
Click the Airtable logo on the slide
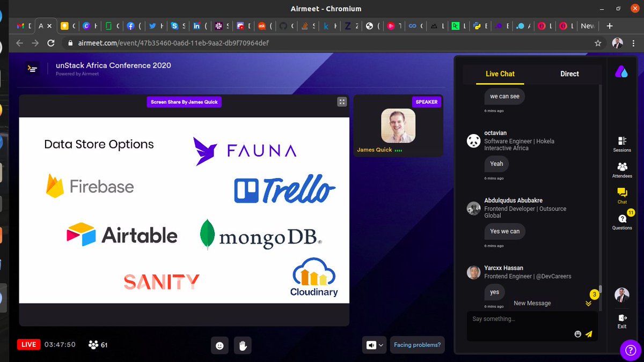(x=122, y=235)
